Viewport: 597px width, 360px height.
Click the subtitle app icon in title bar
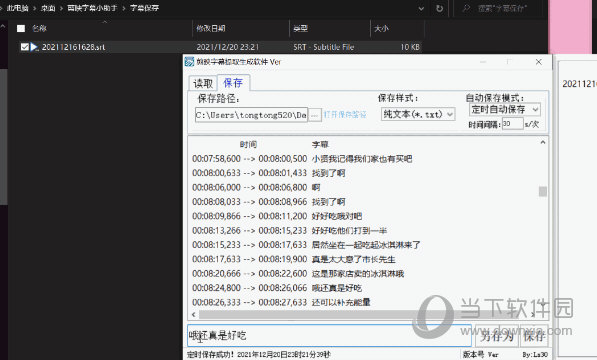[189, 62]
